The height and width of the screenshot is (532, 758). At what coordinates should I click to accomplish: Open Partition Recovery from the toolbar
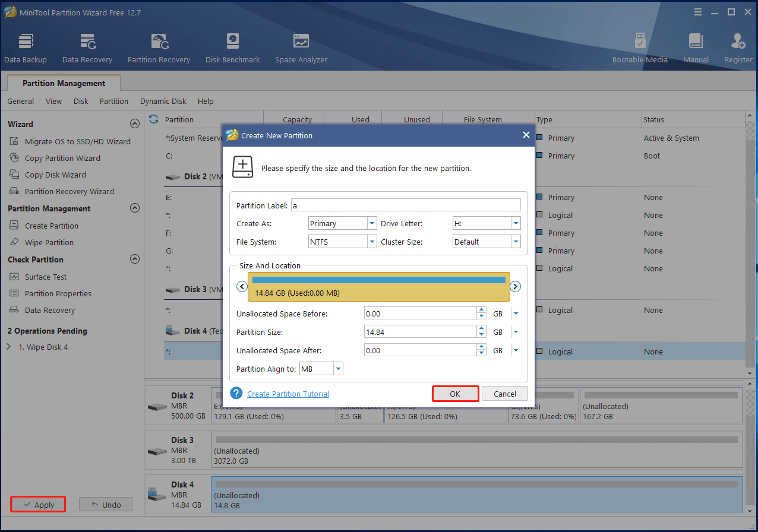pos(159,48)
